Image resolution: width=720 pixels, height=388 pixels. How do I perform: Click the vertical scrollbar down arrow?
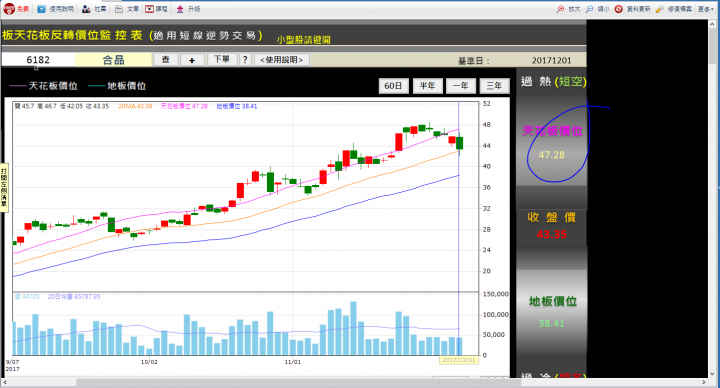point(713,373)
